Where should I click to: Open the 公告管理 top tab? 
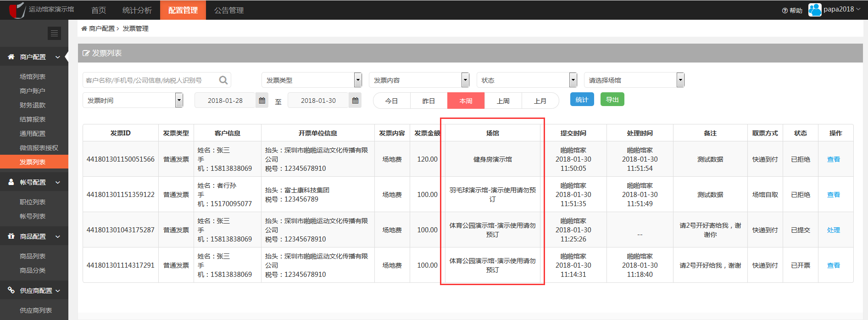click(x=228, y=10)
